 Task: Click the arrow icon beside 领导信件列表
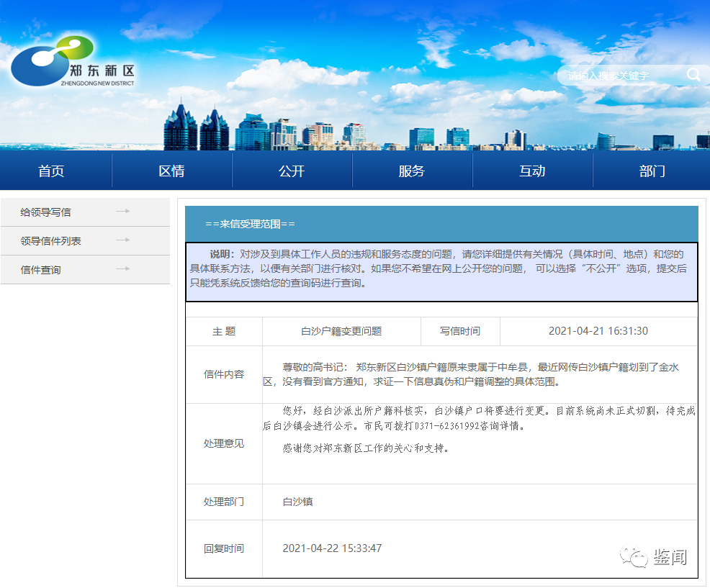pyautogui.click(x=123, y=240)
